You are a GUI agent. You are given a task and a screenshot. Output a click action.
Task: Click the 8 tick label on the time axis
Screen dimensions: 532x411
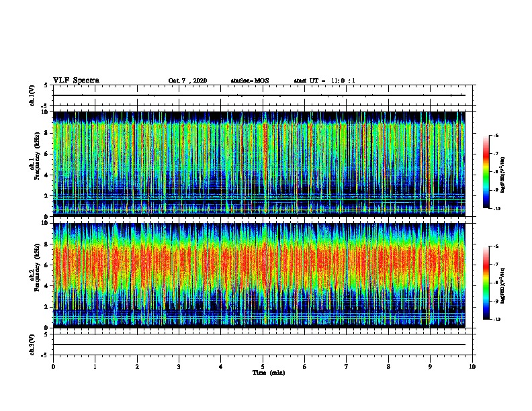tap(388, 367)
